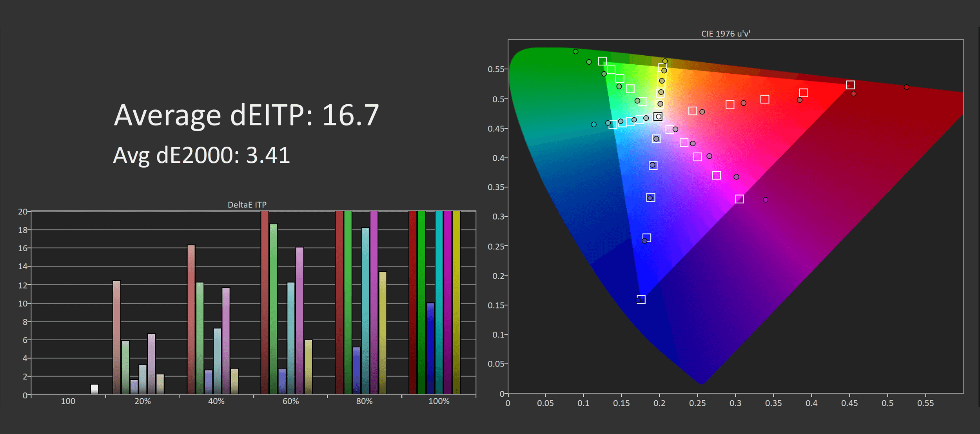The height and width of the screenshot is (434, 980).
Task: Click the outermost magenta target square marker
Action: (x=739, y=199)
